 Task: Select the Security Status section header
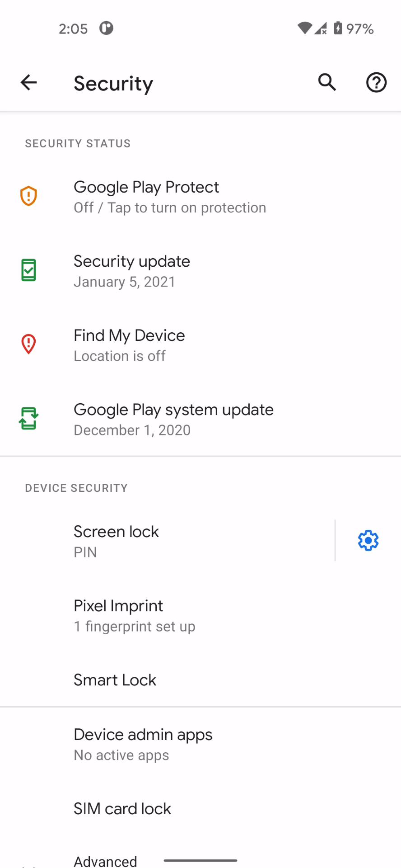click(77, 143)
